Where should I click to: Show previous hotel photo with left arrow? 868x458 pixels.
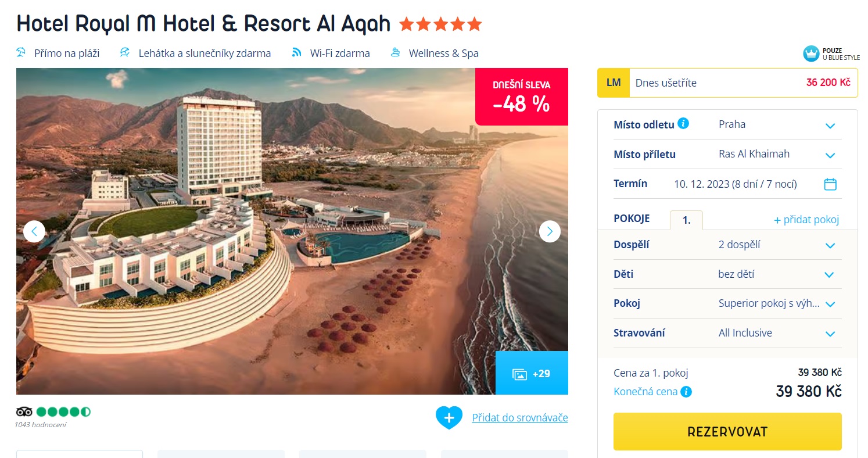34,231
